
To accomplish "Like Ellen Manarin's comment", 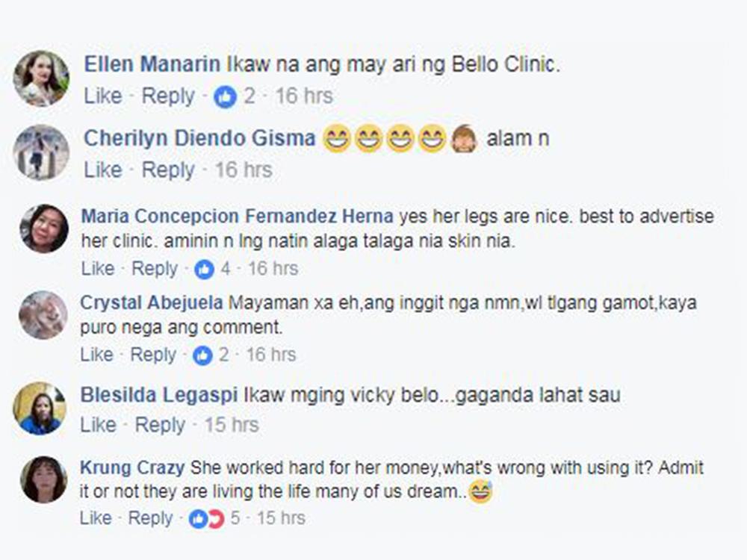I will [x=103, y=96].
